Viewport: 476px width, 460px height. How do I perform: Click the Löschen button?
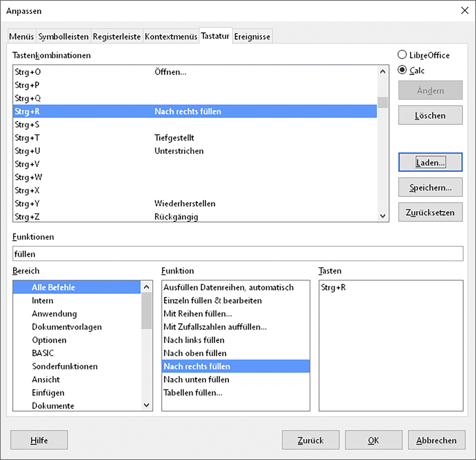[430, 115]
